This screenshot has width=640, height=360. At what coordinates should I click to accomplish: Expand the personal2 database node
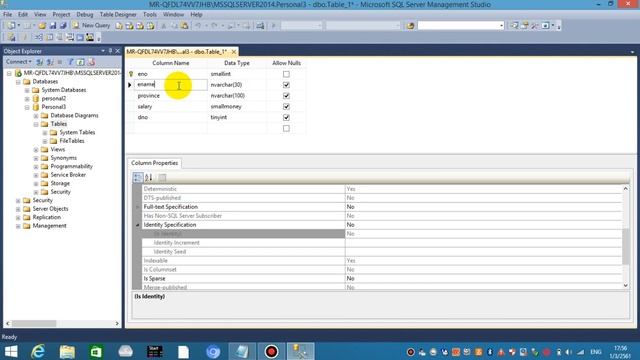pos(27,99)
